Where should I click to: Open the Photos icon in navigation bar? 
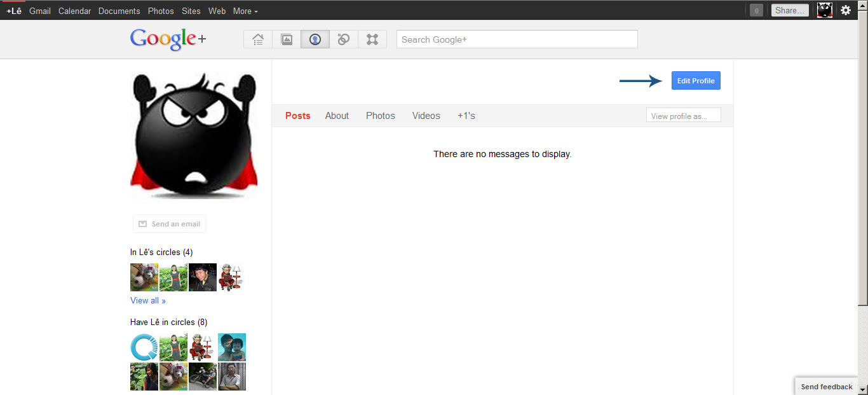(287, 39)
